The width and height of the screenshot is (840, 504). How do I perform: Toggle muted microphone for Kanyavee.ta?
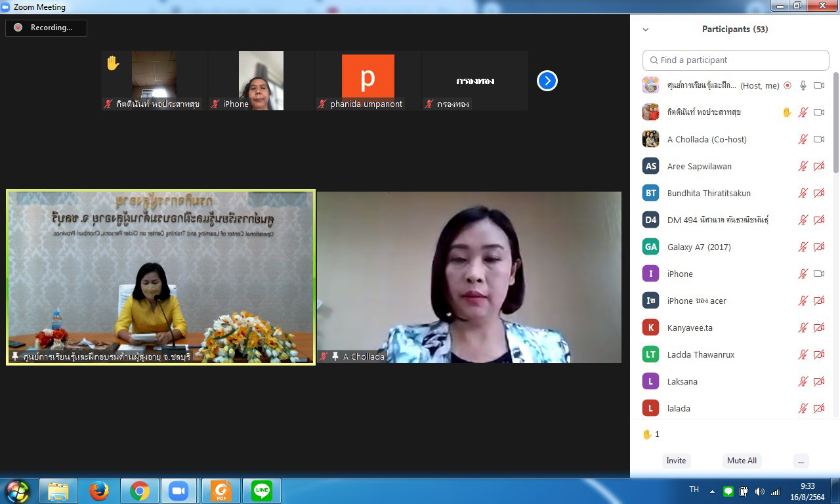point(803,327)
